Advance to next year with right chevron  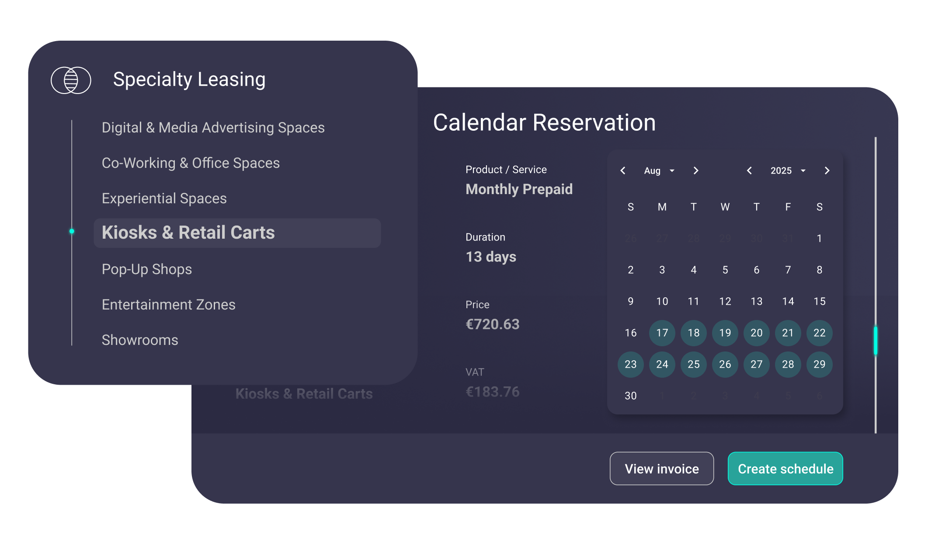coord(827,170)
